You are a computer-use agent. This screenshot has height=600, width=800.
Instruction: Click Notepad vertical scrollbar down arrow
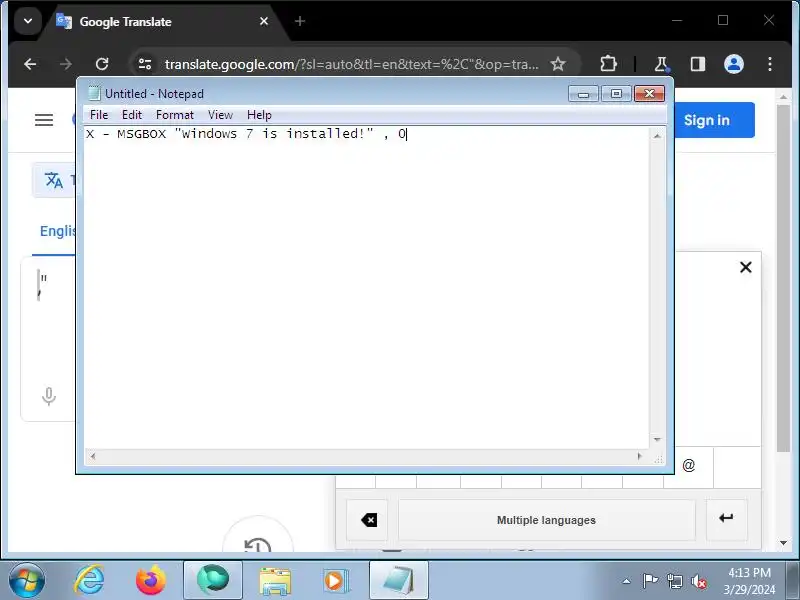657,440
